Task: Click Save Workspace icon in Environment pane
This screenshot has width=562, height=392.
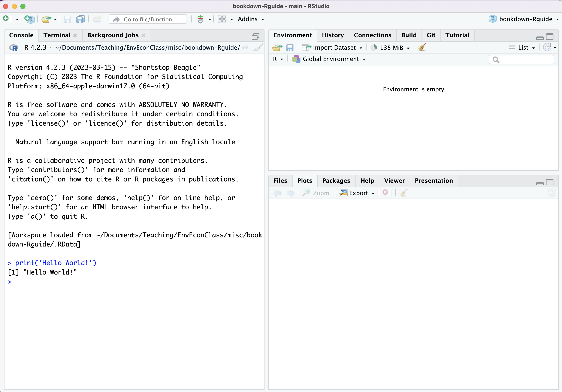Action: tap(290, 48)
